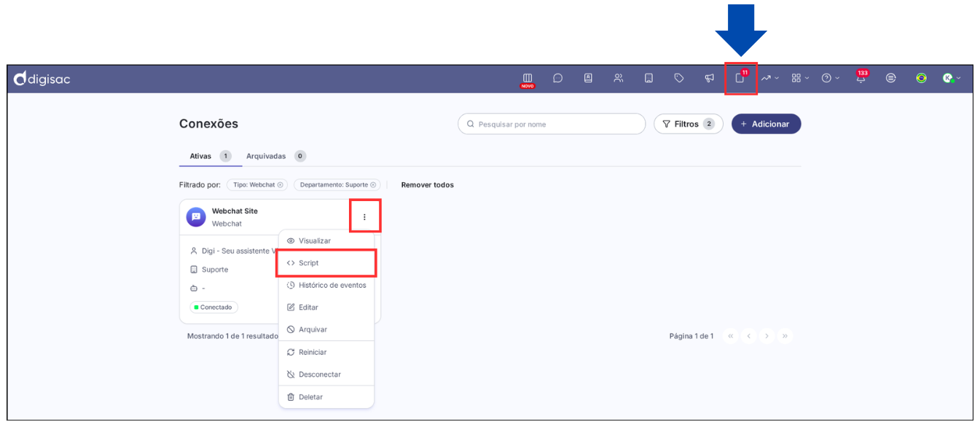Screen dimensions: 980x427
Task: Click the tags icon in top bar
Action: coord(679,78)
